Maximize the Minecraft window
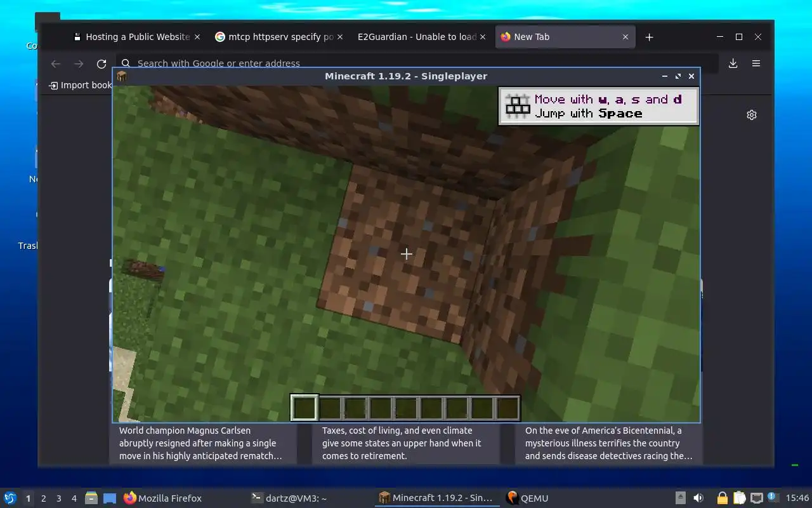Screen dimensions: 812x508 pyautogui.click(x=678, y=76)
